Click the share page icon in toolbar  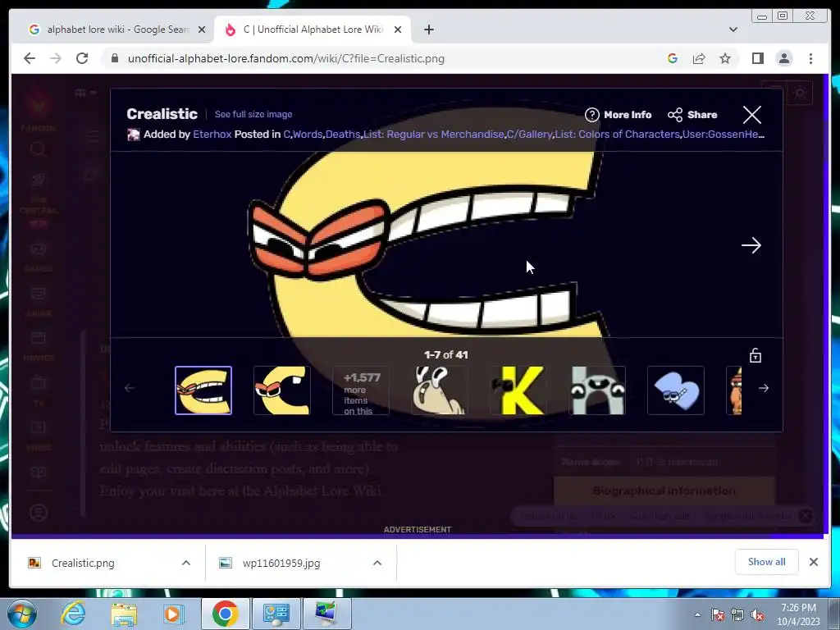click(x=699, y=58)
